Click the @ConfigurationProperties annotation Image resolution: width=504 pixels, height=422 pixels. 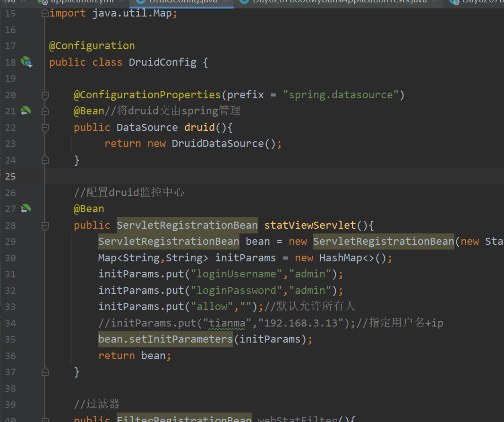147,95
